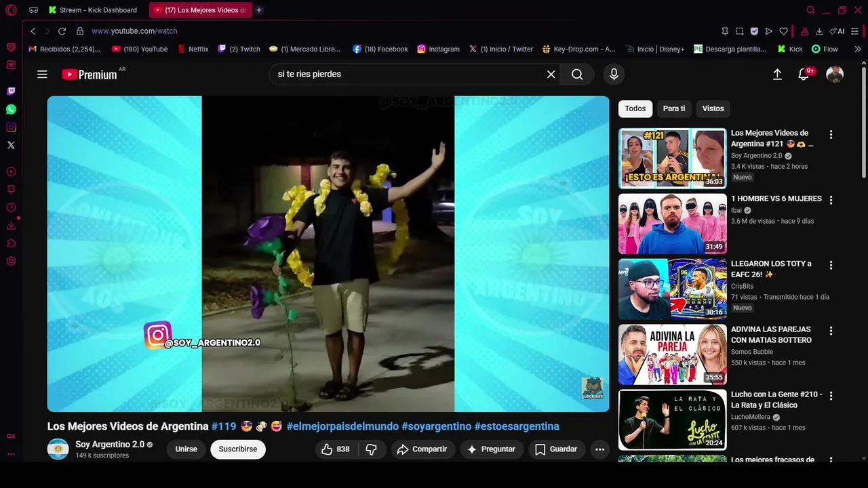Open extensions cube icon in sidebar

pos(11,243)
